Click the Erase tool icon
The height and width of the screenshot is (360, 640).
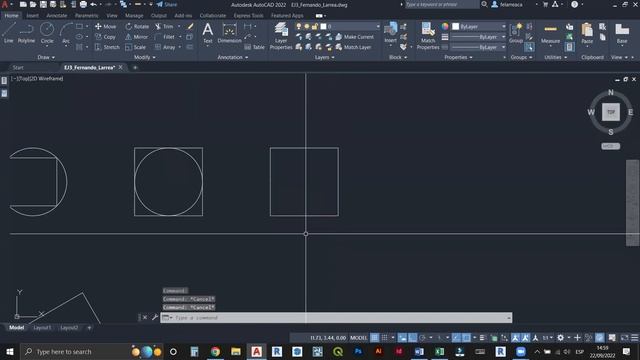tap(190, 27)
